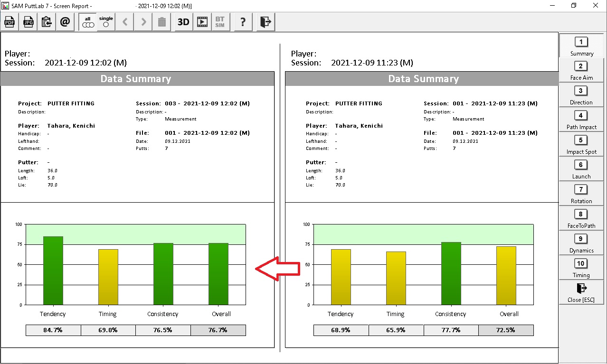Open the Dynamics report page
This screenshot has width=607, height=364.
tap(581, 243)
